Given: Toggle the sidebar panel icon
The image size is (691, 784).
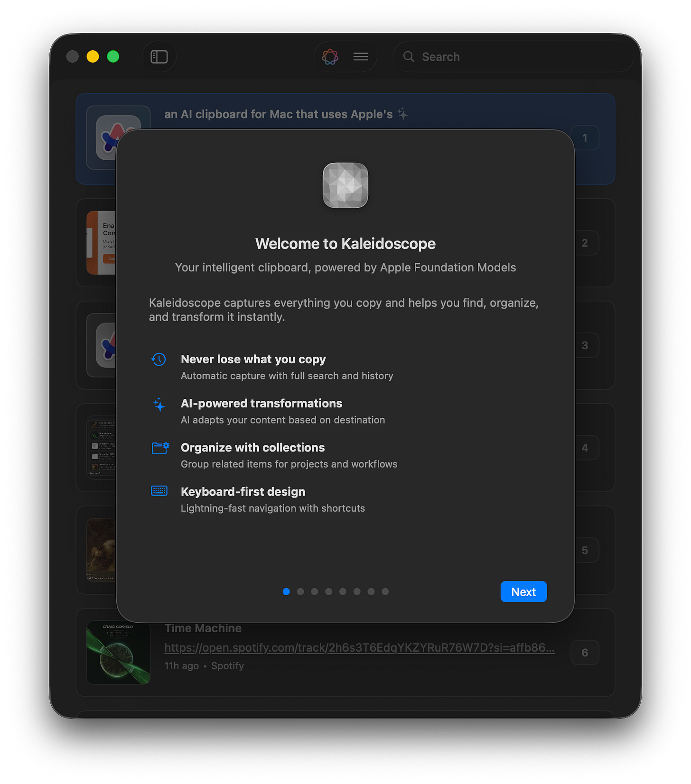Looking at the screenshot, I should [x=159, y=57].
